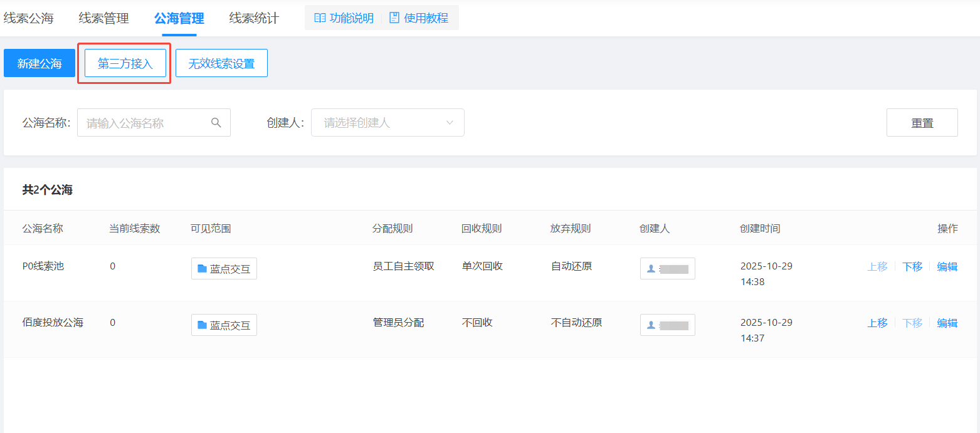The width and height of the screenshot is (980, 433).
Task: Open 无效线索设置 settings
Action: point(221,63)
